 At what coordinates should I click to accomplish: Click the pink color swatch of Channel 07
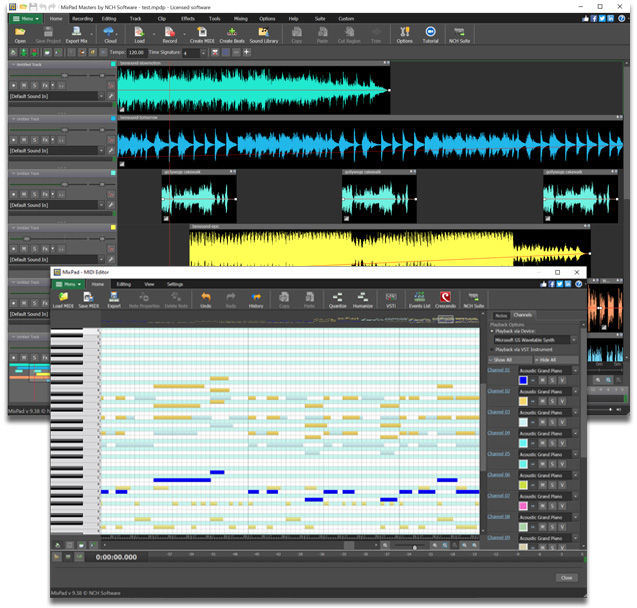pyautogui.click(x=523, y=506)
